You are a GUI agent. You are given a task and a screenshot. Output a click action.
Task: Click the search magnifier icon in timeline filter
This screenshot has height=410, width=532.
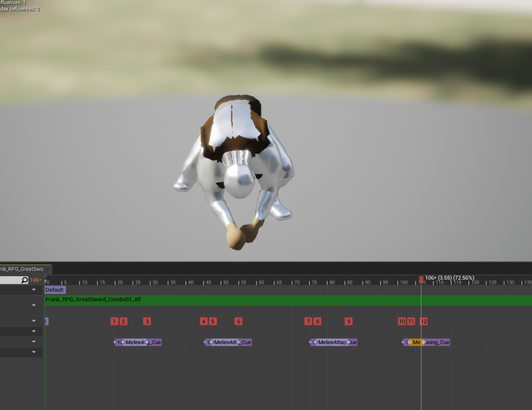[x=24, y=280]
